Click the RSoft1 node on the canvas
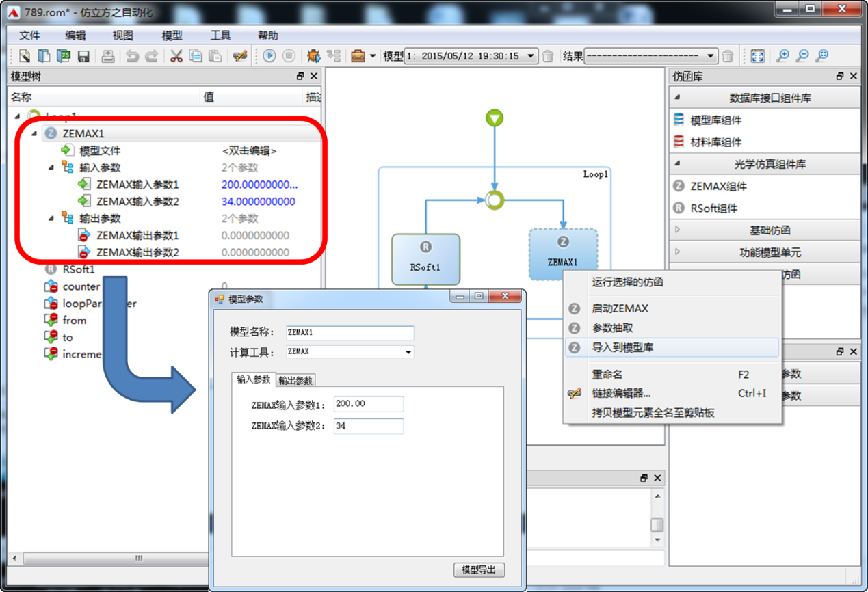868x592 pixels. tap(425, 259)
